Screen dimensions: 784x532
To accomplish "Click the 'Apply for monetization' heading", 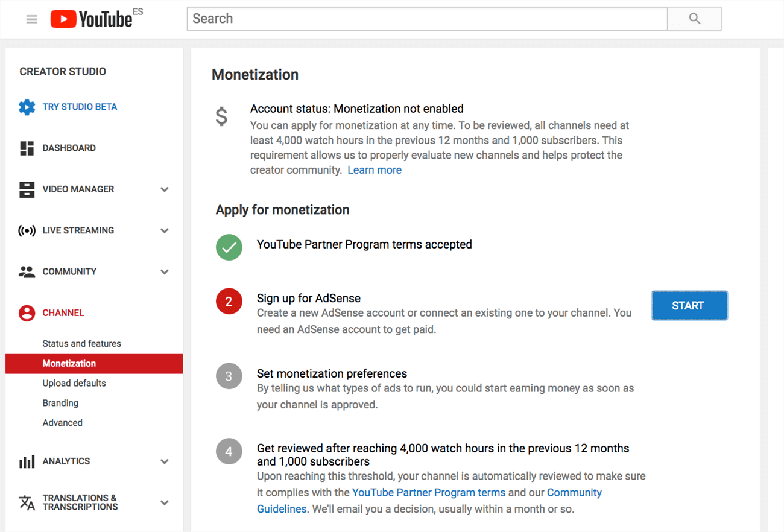I will (x=283, y=210).
